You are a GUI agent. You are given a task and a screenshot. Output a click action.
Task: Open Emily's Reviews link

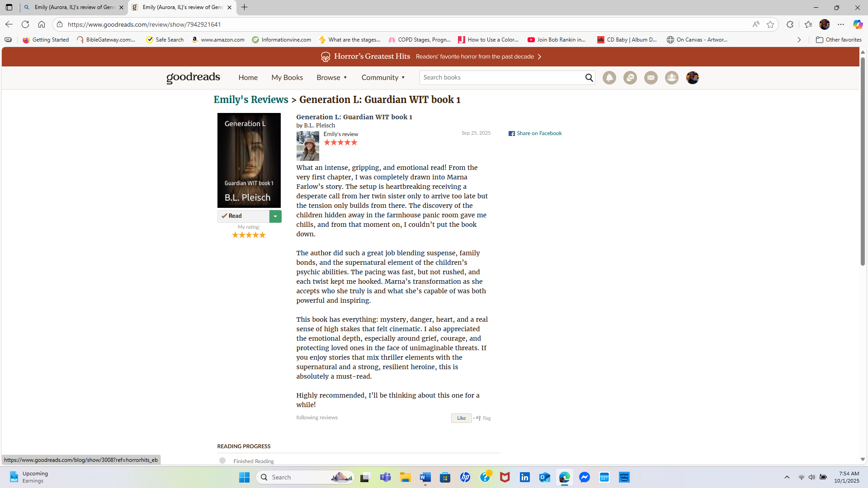click(x=251, y=100)
